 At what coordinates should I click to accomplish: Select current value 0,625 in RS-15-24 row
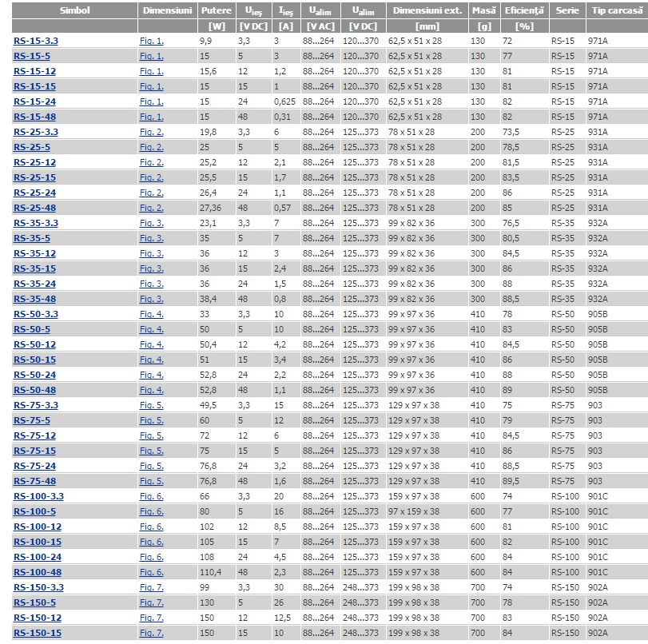284,101
